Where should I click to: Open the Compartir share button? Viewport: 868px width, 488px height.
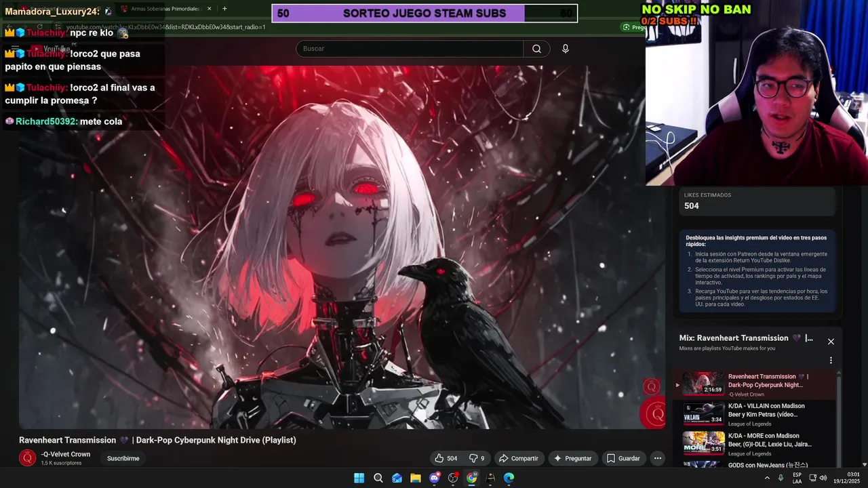point(519,458)
